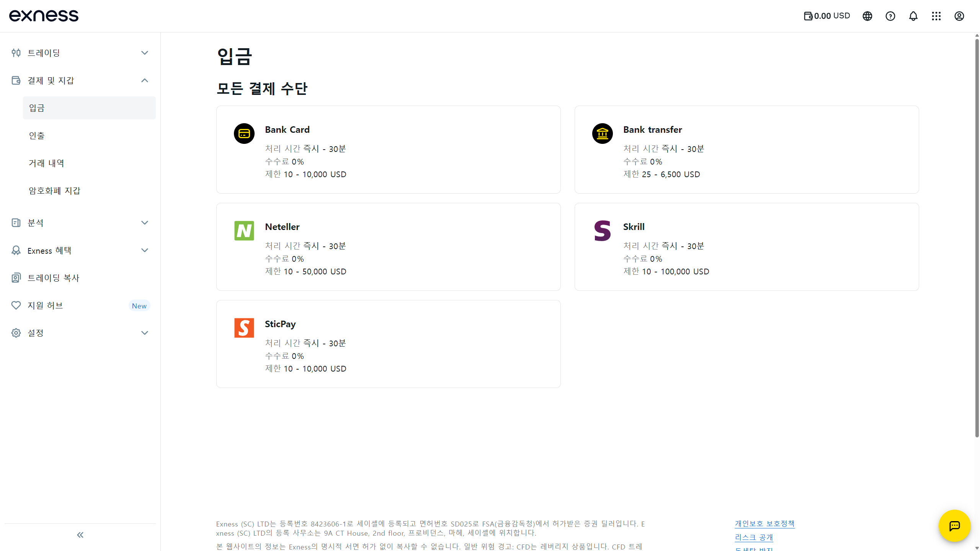Screen dimensions: 980x551
Task: Open the user profile icon
Action: 959,16
